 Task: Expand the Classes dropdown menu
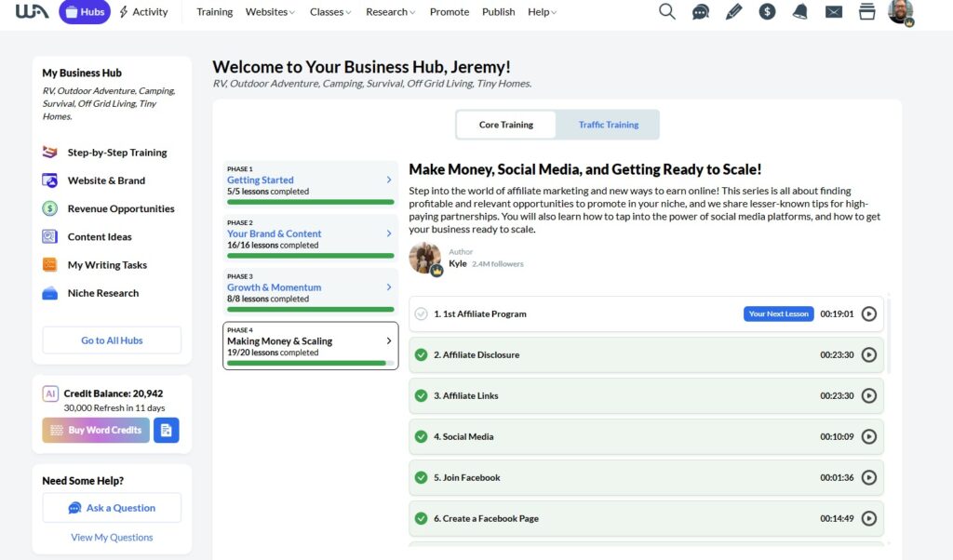(x=330, y=11)
